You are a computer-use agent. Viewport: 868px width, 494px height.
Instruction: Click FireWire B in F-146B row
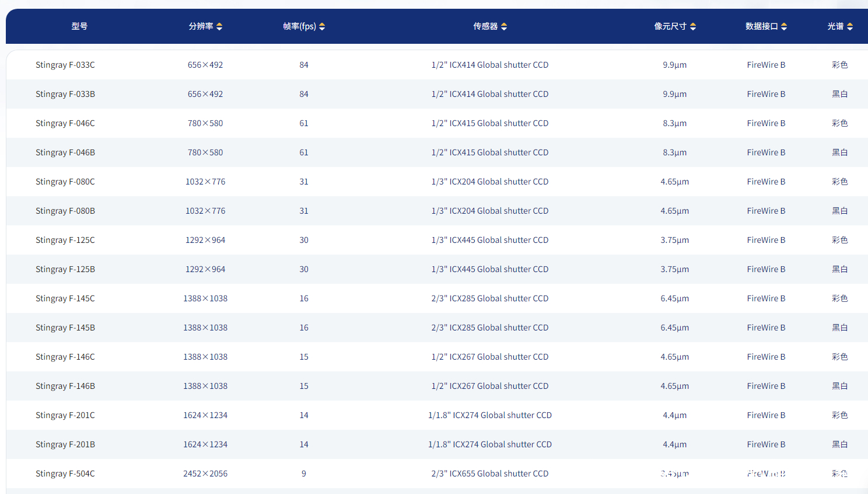pyautogui.click(x=766, y=386)
